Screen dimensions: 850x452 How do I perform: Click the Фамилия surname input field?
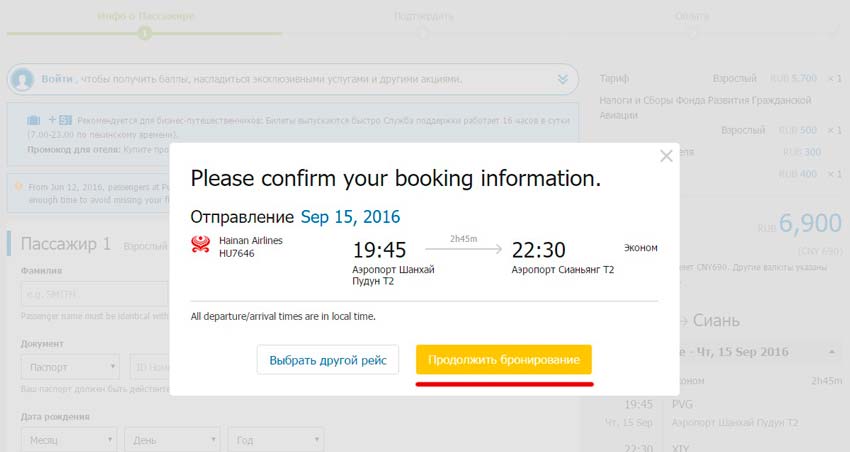[x=95, y=294]
